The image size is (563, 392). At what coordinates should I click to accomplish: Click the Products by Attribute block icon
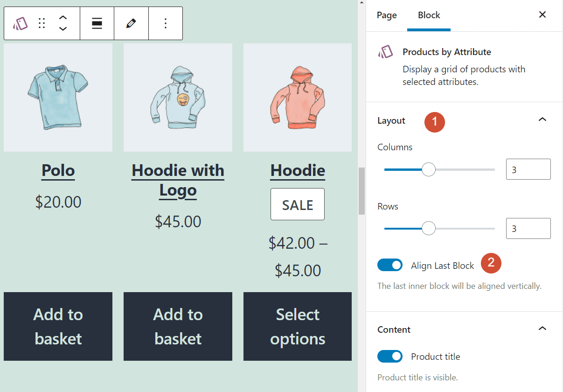point(19,23)
